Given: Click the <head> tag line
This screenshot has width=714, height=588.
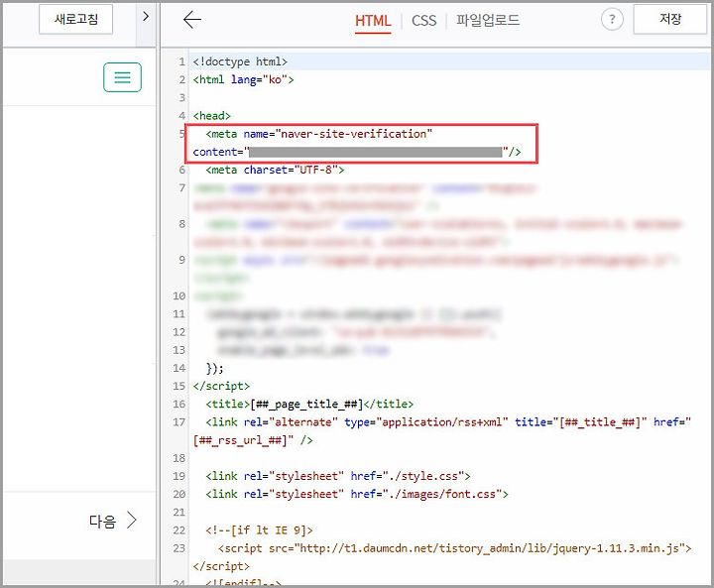Looking at the screenshot, I should pos(212,116).
